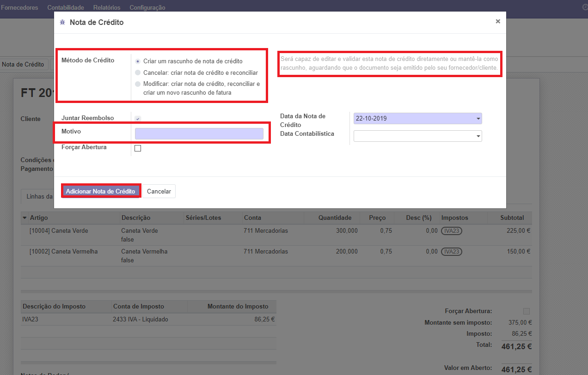
Task: Click the sort triangle beside Artigo column header
Action: coord(24,218)
